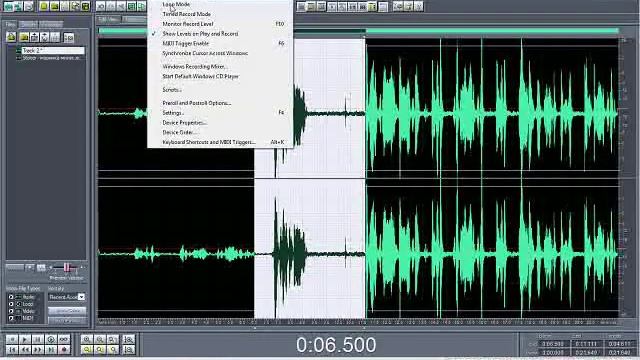Zoom to left edge of selection

coord(100,350)
